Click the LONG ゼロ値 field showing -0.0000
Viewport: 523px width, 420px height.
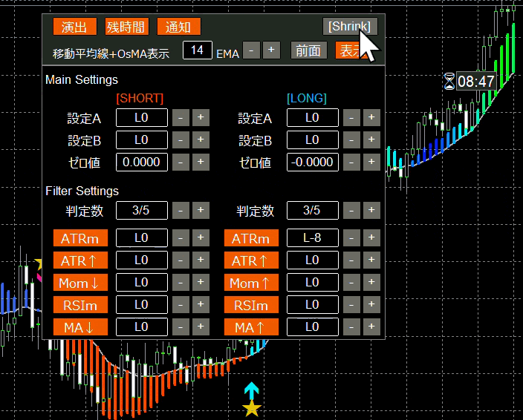(312, 162)
